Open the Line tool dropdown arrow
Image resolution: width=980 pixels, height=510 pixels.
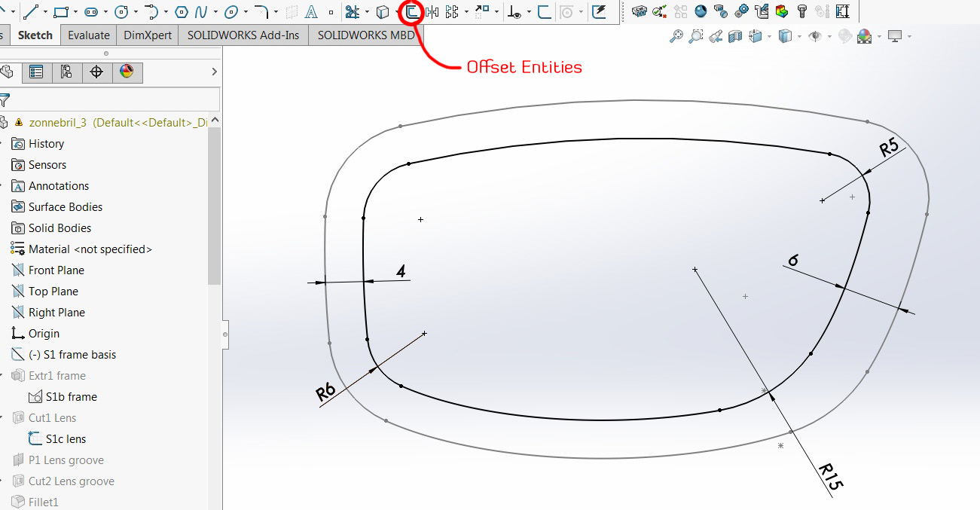pos(44,12)
